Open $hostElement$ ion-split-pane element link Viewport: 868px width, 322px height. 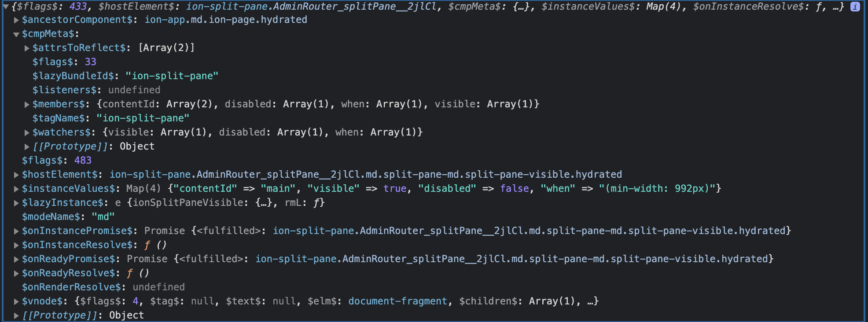pyautogui.click(x=366, y=175)
